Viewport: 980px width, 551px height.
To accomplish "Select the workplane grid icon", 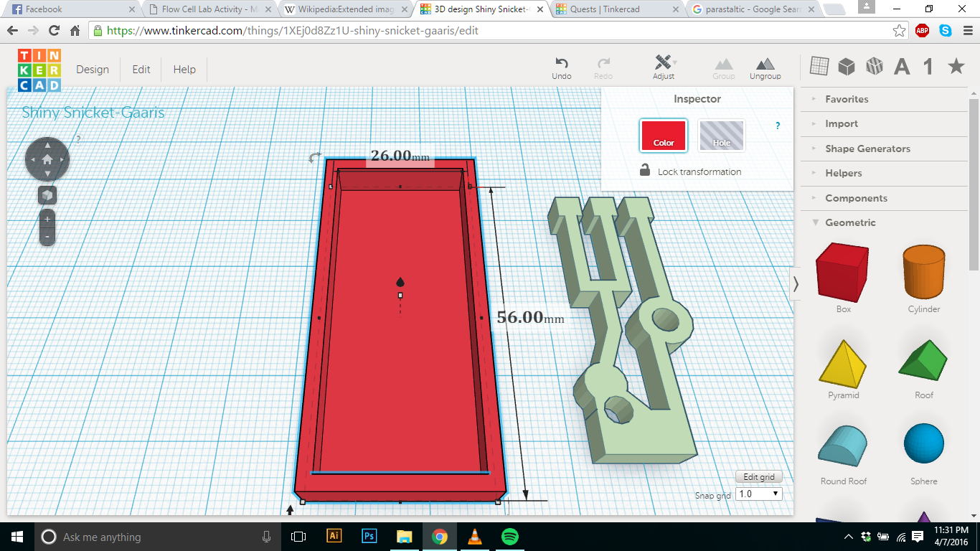I will tap(819, 67).
